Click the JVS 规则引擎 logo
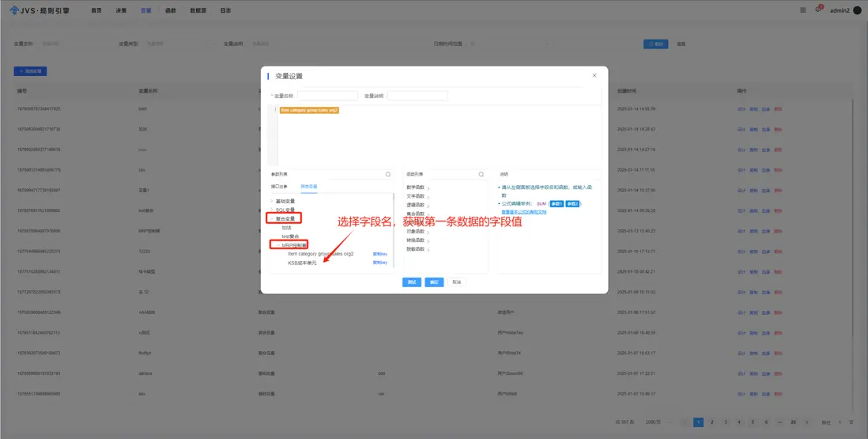This screenshot has width=868, height=439. [40, 10]
